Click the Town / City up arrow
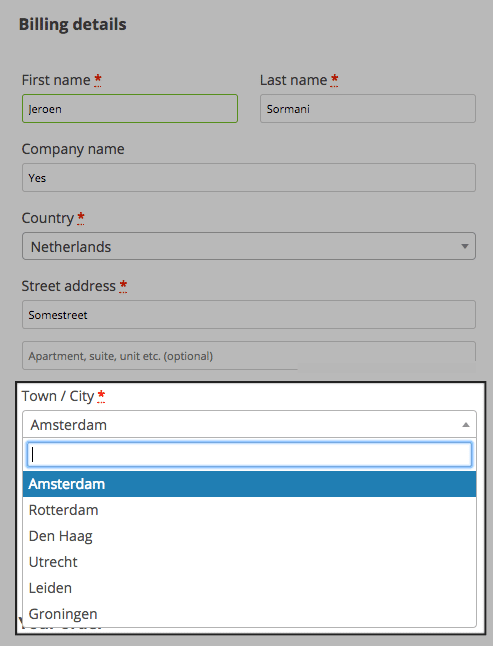493x646 pixels. [466, 425]
